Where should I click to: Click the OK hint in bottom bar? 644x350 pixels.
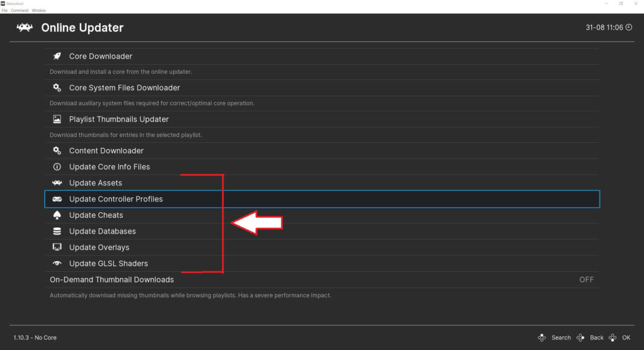pos(626,337)
